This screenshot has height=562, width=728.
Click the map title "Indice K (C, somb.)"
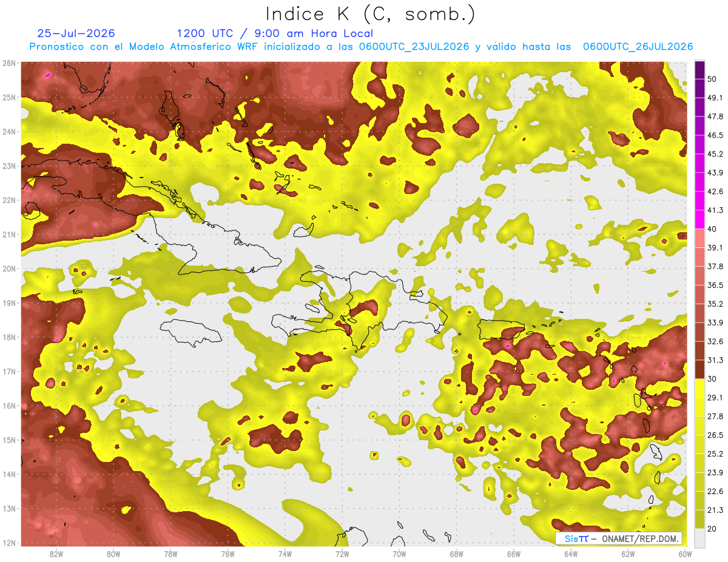[x=371, y=14]
